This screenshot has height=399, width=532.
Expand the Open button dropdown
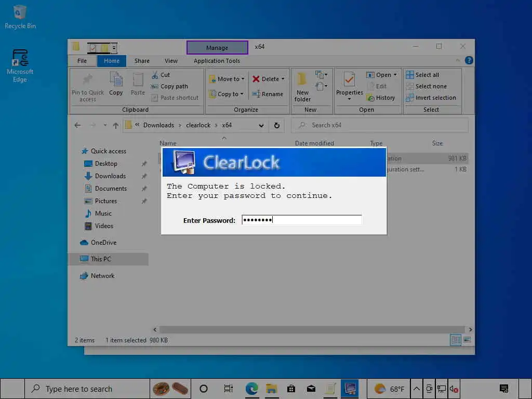[395, 75]
